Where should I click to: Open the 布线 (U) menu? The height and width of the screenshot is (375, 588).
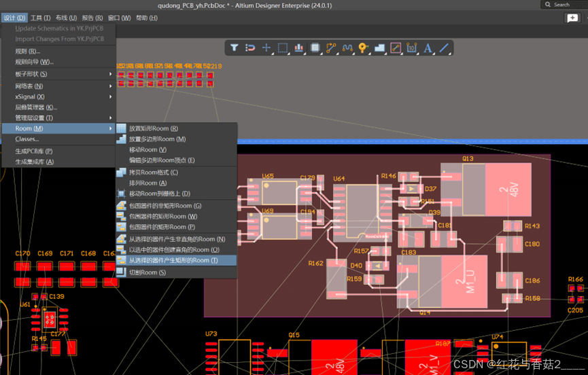click(66, 18)
